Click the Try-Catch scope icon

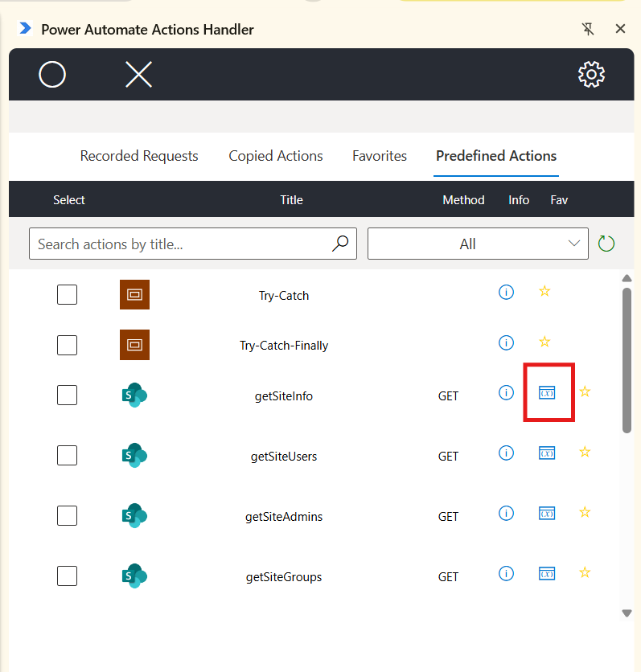134,294
